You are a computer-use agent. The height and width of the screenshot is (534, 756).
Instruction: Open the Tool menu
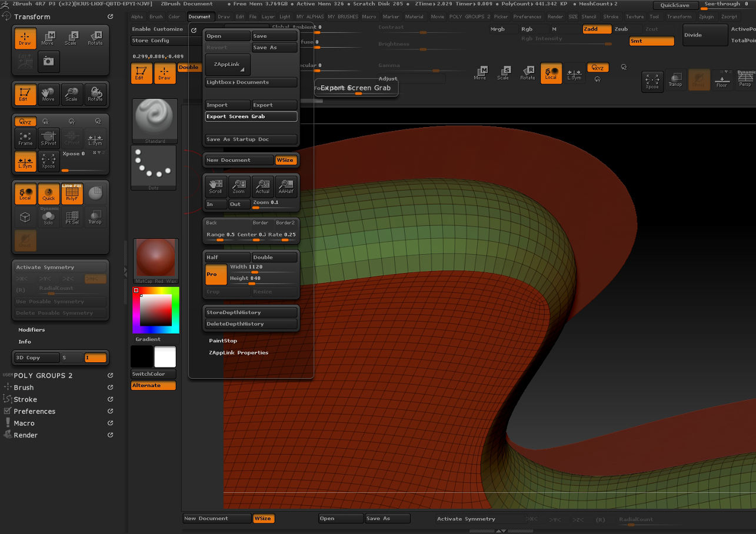[654, 16]
